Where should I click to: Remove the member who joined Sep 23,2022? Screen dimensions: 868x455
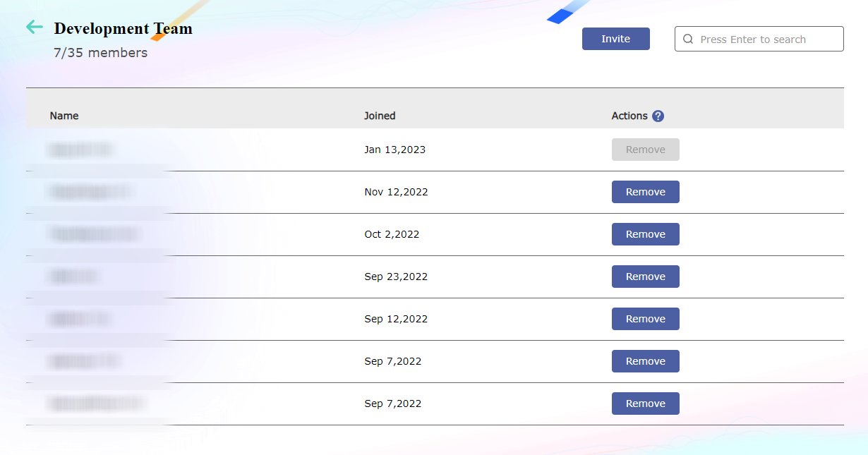pyautogui.click(x=645, y=277)
